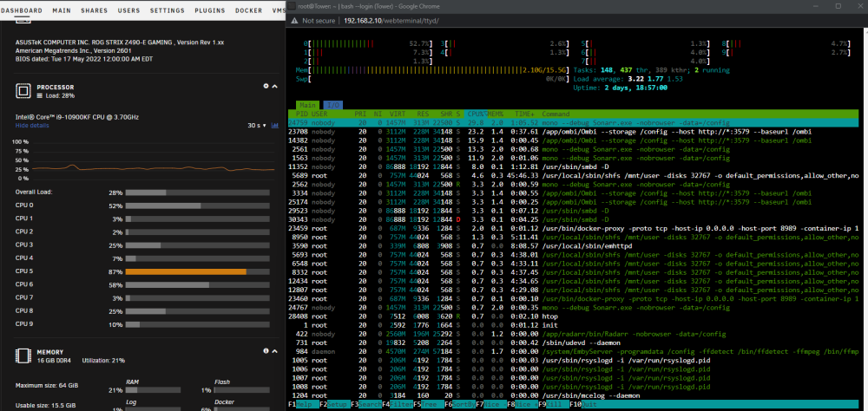The width and height of the screenshot is (868, 411).
Task: Select process row PID 23459 docker-proxy
Action: point(574,228)
